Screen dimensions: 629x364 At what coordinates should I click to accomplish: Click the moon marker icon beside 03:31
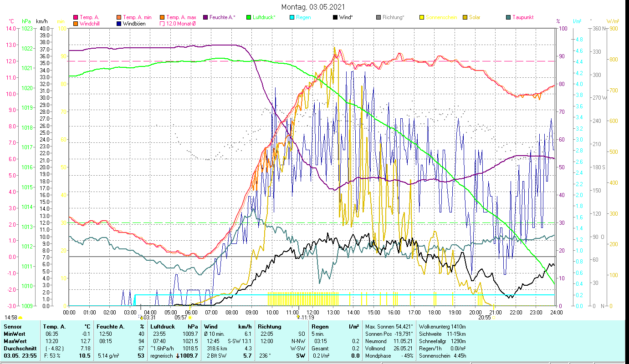point(141,317)
